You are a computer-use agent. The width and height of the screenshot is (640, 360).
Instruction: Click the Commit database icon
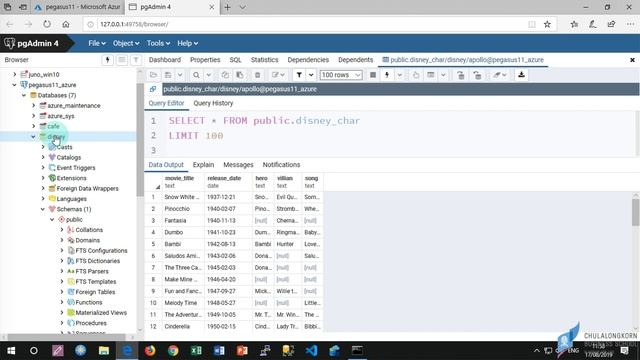point(460,75)
